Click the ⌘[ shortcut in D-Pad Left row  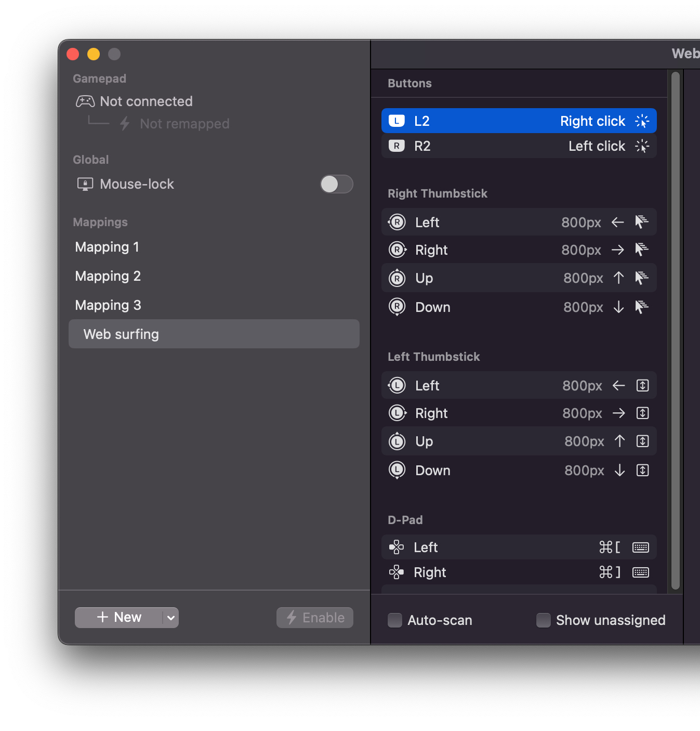click(610, 547)
